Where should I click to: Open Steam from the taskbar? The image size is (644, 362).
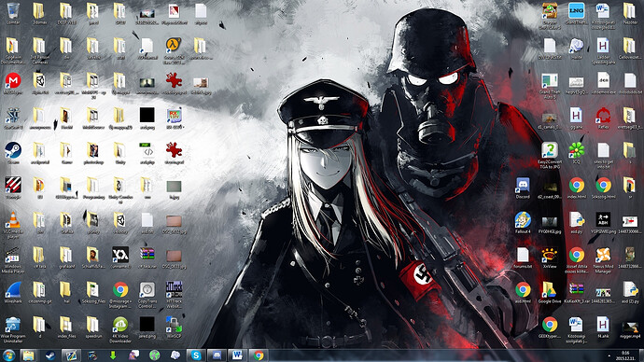[50, 355]
